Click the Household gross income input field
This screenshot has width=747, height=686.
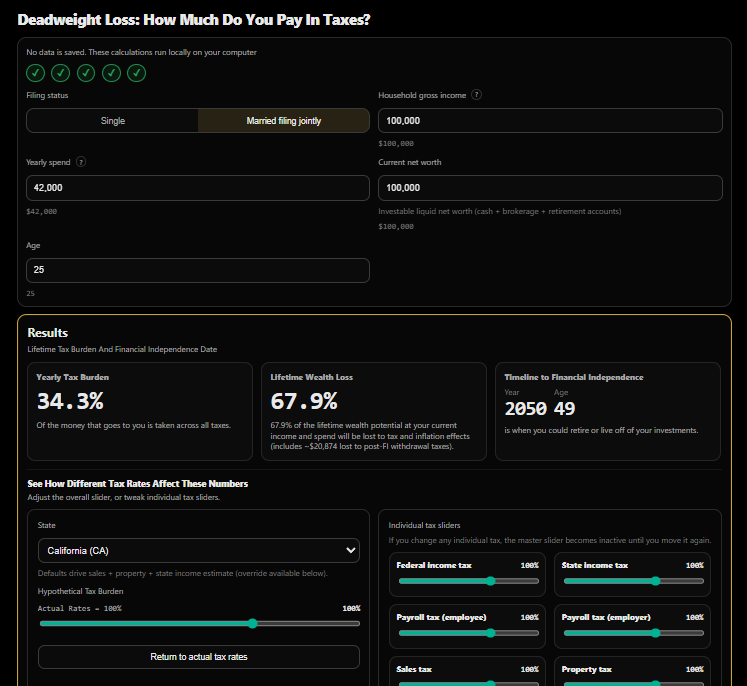(550, 120)
